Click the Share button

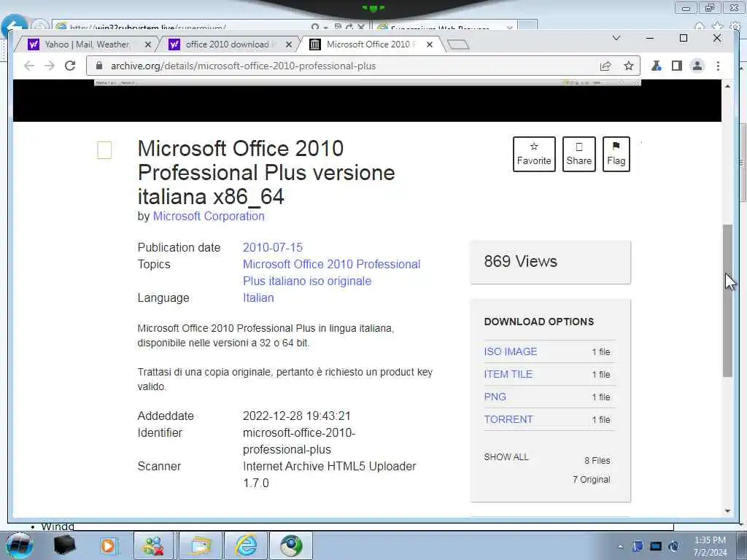(x=578, y=155)
